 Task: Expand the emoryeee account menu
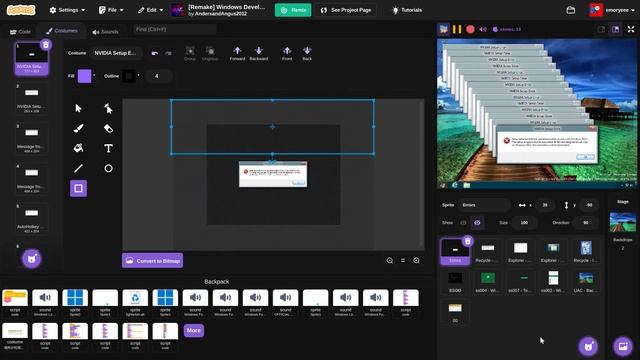(612, 10)
